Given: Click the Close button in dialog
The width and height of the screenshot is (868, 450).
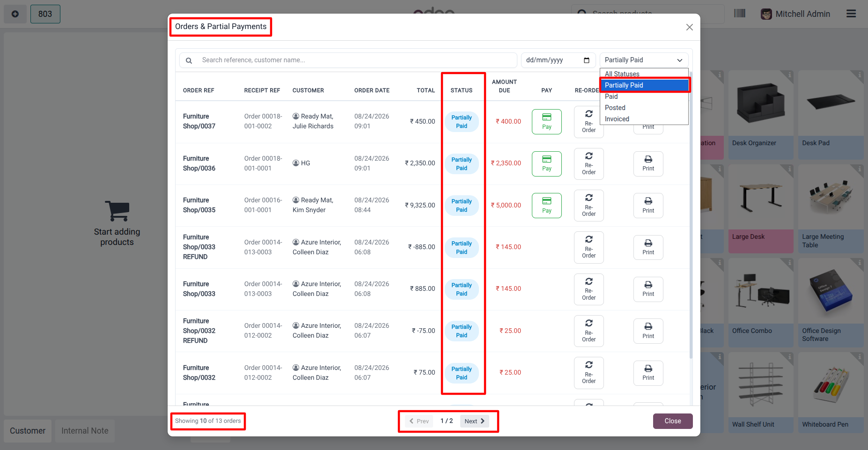Looking at the screenshot, I should [x=673, y=421].
